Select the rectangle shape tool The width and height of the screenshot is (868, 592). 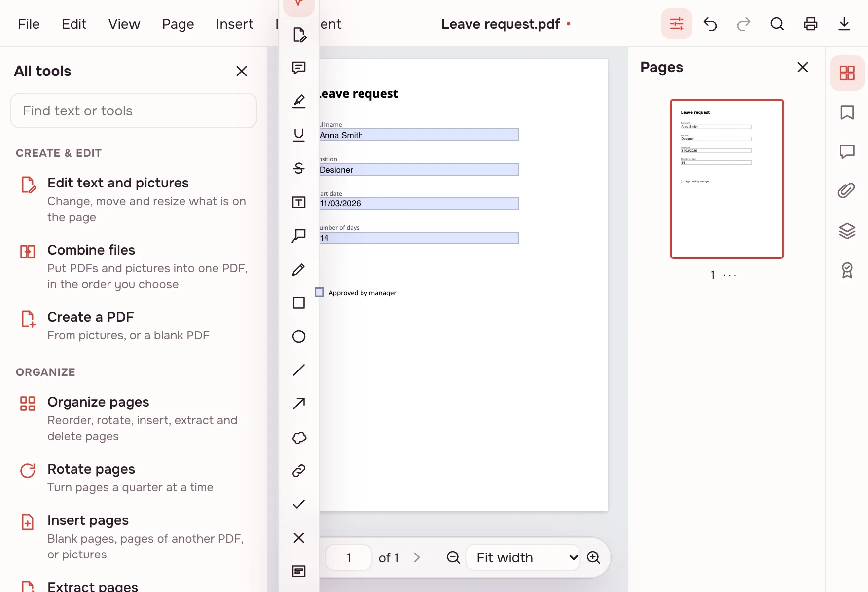click(x=299, y=303)
